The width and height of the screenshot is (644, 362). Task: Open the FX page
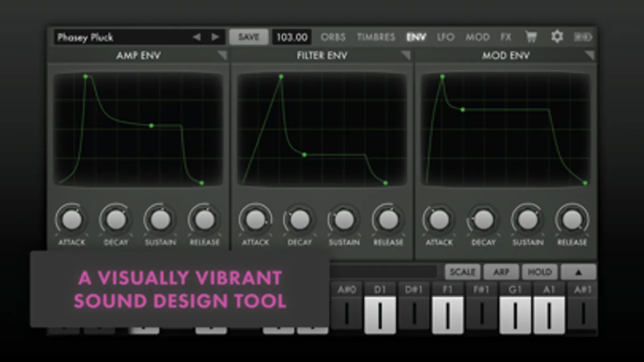pyautogui.click(x=506, y=37)
